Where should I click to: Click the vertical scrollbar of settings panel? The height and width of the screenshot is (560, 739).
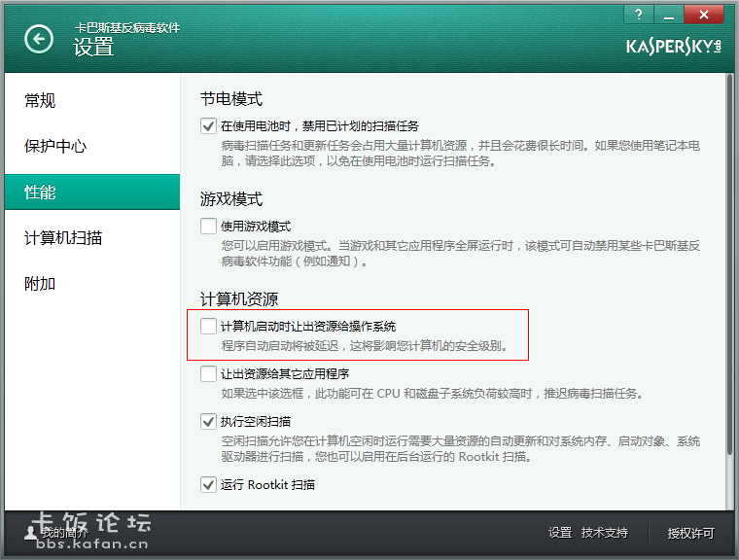point(729,264)
